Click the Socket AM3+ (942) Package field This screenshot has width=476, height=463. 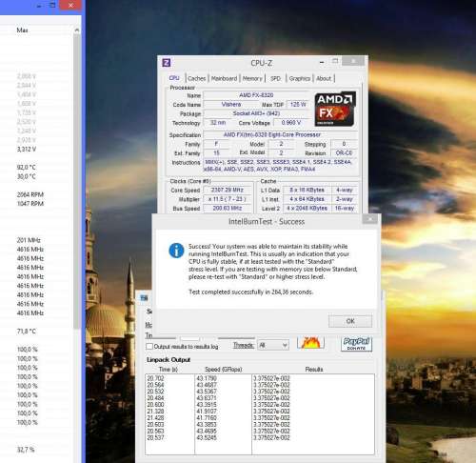point(256,113)
